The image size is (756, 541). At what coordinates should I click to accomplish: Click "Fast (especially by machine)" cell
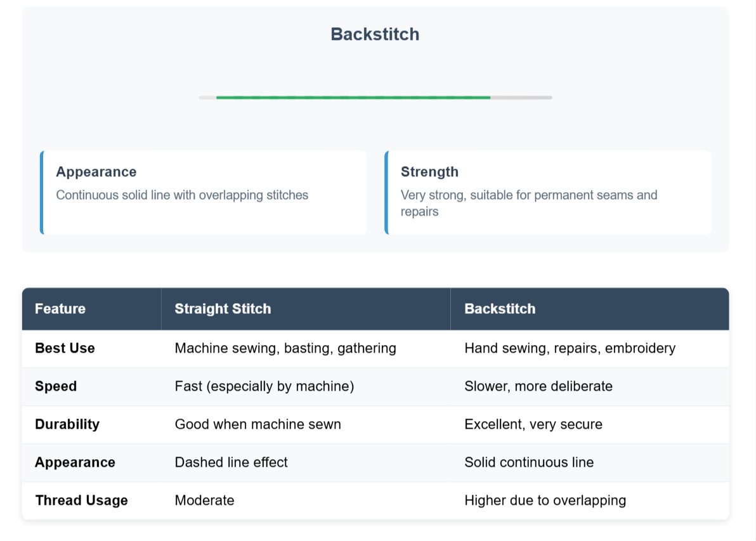(x=264, y=386)
